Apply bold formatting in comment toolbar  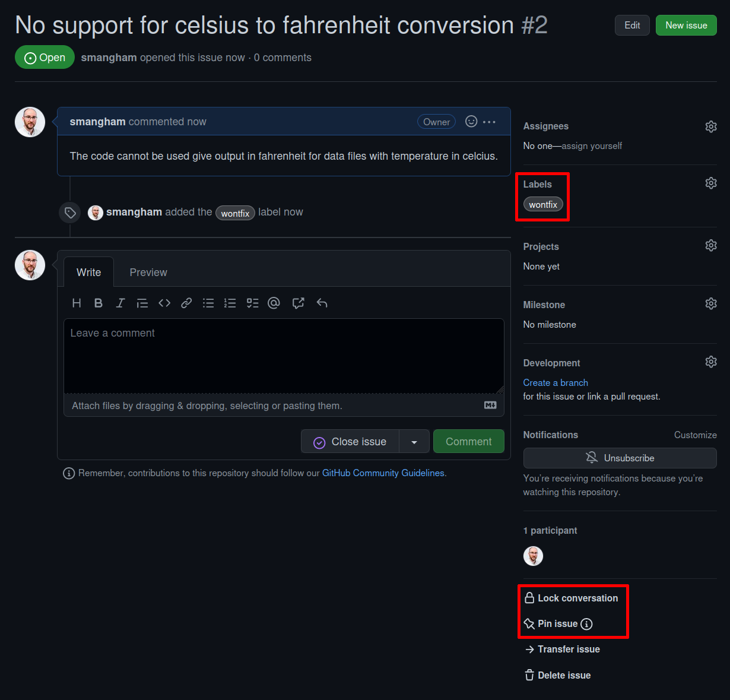tap(99, 303)
